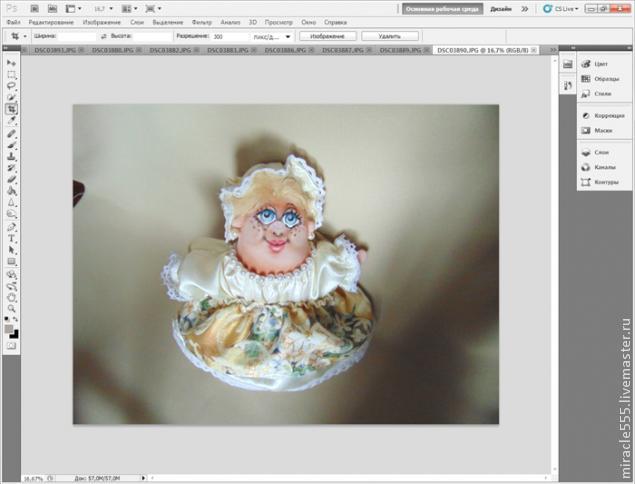Viewport: 635px width, 484px height.
Task: Switch to the Дизайн workspace
Action: click(x=501, y=9)
